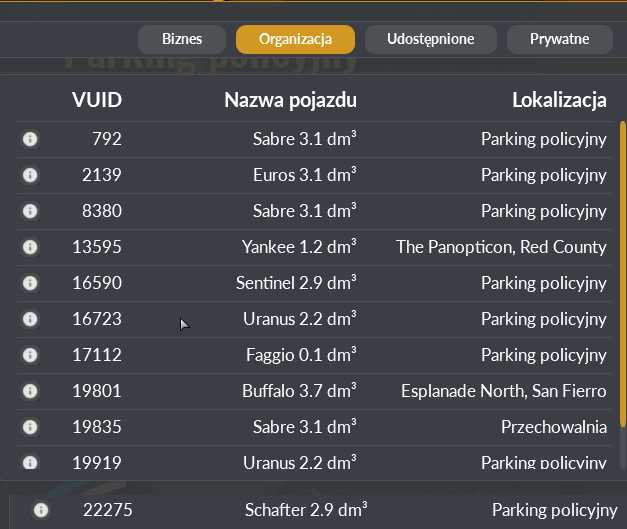Select VUID 17112 cell
The width and height of the screenshot is (627, 529).
point(97,355)
